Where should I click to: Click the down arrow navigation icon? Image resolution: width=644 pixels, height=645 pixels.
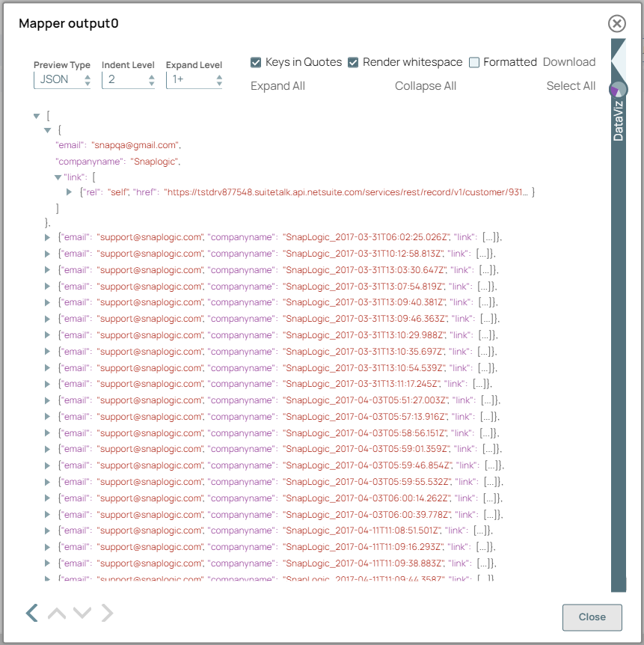tap(82, 613)
